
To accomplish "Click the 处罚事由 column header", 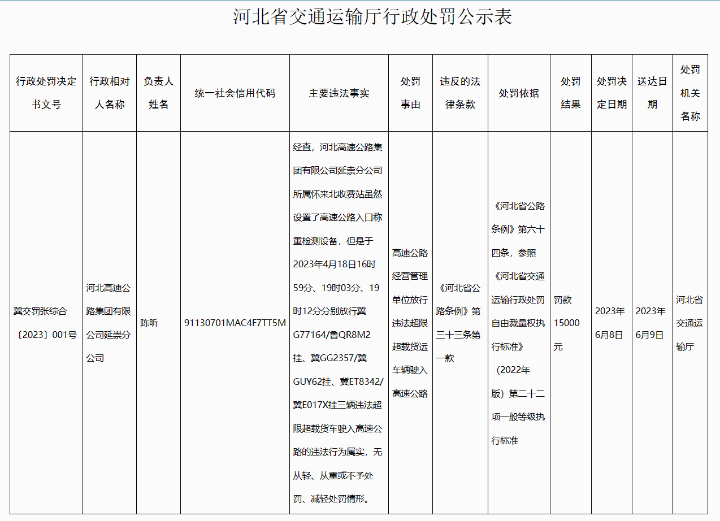I will (x=411, y=93).
